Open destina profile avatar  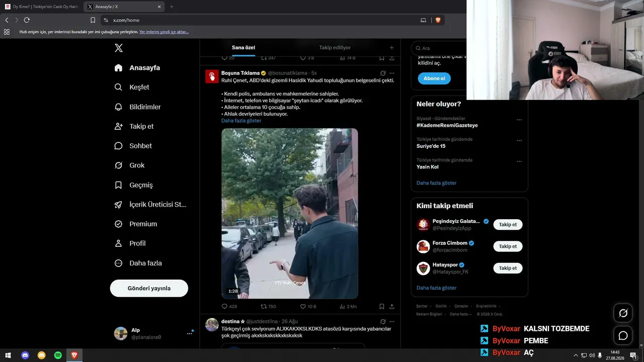pyautogui.click(x=212, y=325)
